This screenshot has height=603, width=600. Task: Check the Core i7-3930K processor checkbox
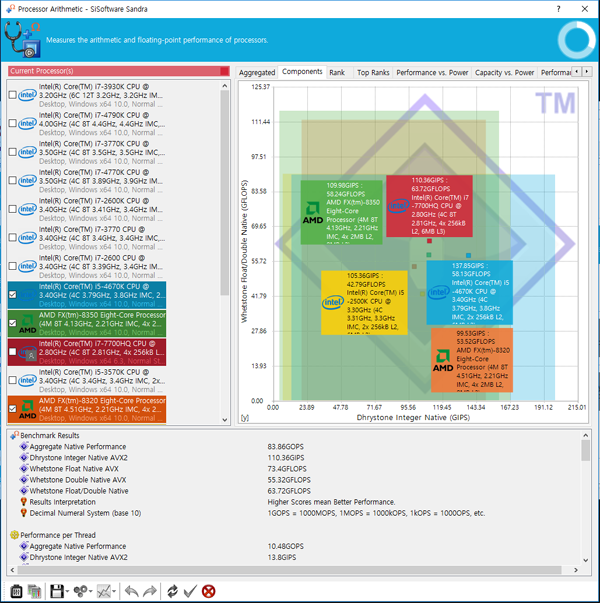click(12, 95)
